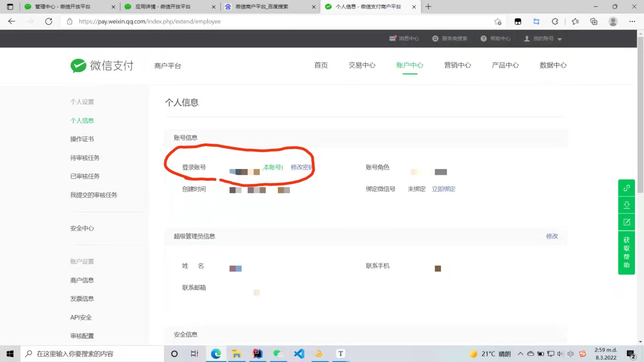Expand the 我的账号 account dropdown

pyautogui.click(x=543, y=39)
